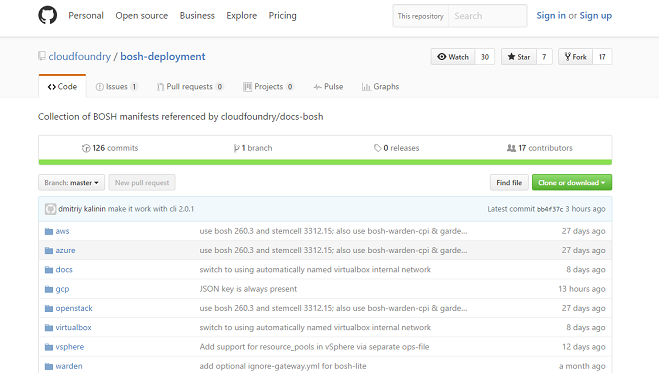Click the branch icon next to 1 branch

[237, 148]
